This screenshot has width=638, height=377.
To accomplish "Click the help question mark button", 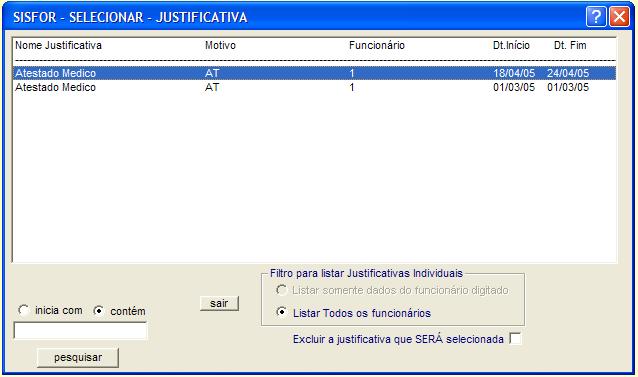I will point(596,17).
